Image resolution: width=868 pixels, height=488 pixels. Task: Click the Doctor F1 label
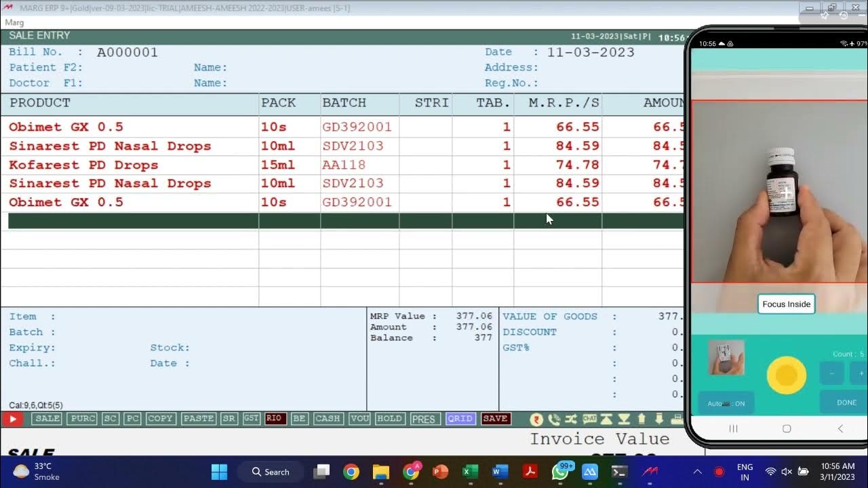[x=45, y=83]
